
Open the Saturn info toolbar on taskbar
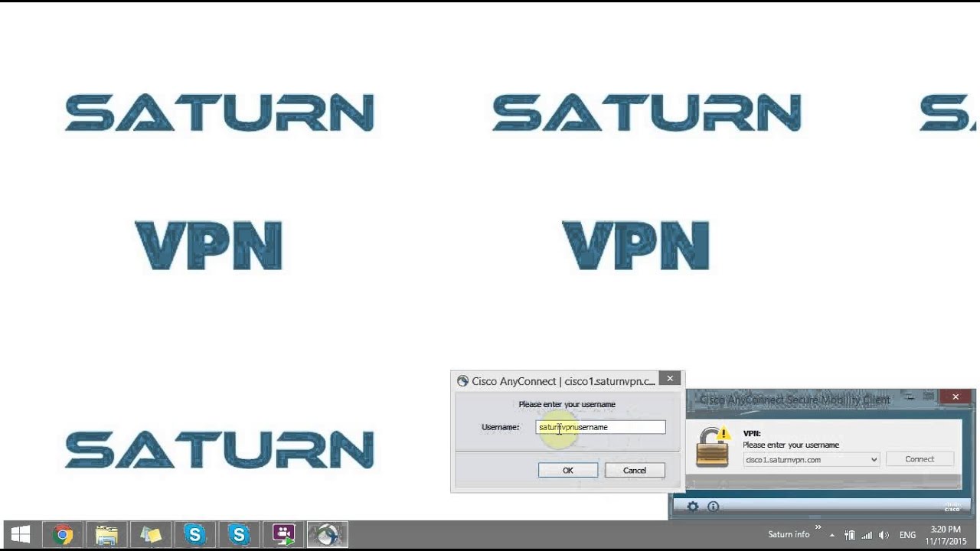(789, 535)
